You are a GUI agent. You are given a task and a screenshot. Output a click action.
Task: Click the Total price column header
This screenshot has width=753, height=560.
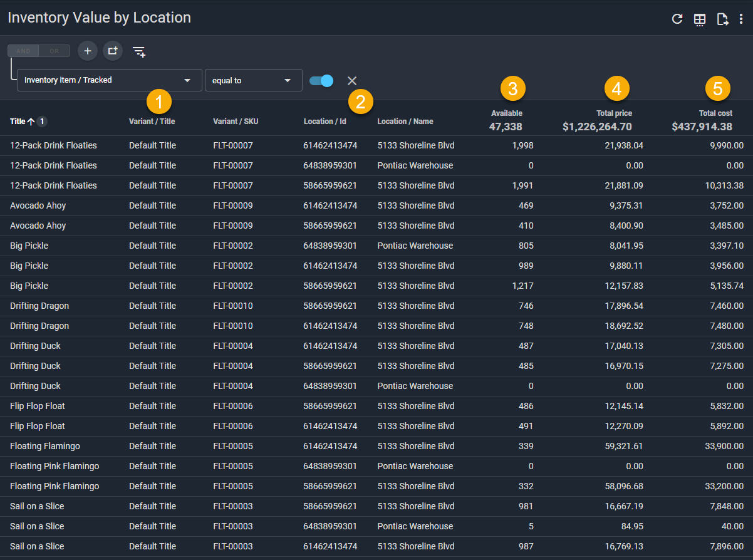click(614, 113)
